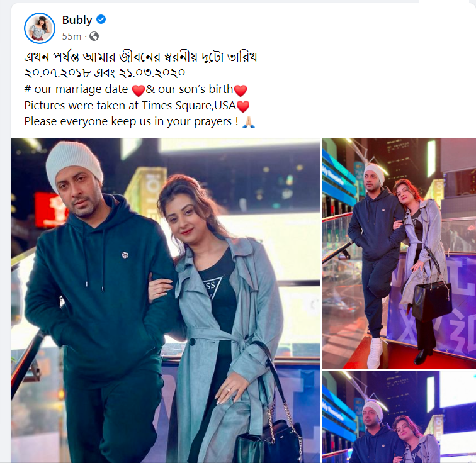Click the first Bengali caption line

(x=141, y=57)
